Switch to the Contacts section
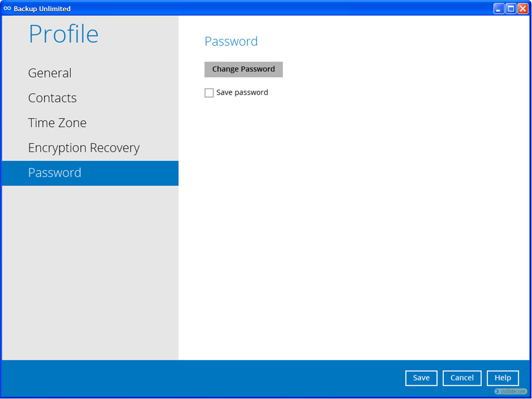Image resolution: width=532 pixels, height=399 pixels. tap(53, 98)
